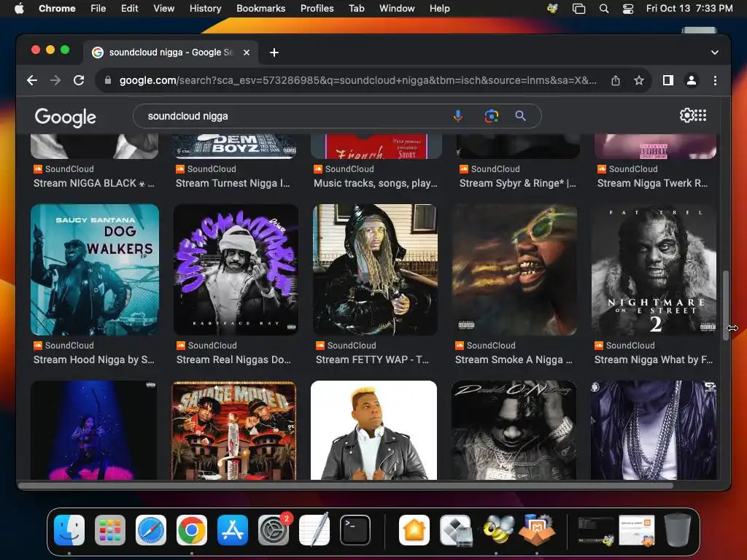This screenshot has width=747, height=560.
Task: Open Chrome from the Dock
Action: pos(192,530)
